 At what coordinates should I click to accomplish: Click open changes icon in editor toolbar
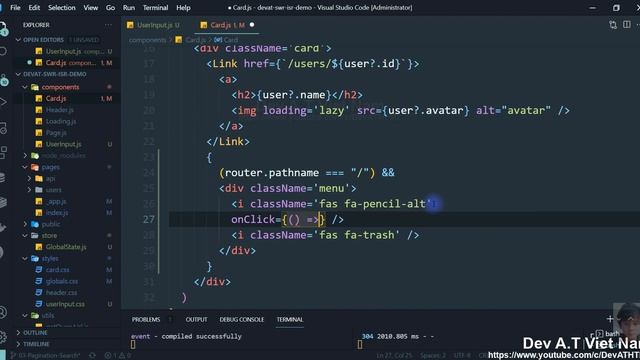pyautogui.click(x=613, y=25)
